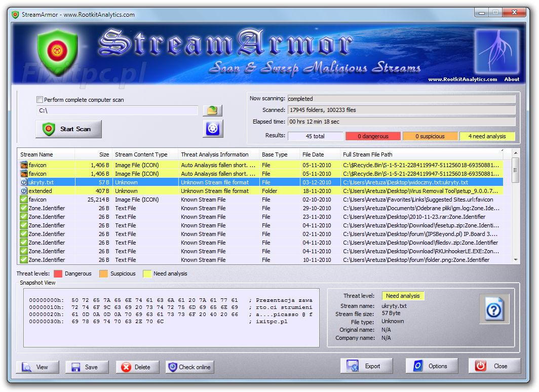Sort by Stream Content Type column header

[145, 154]
